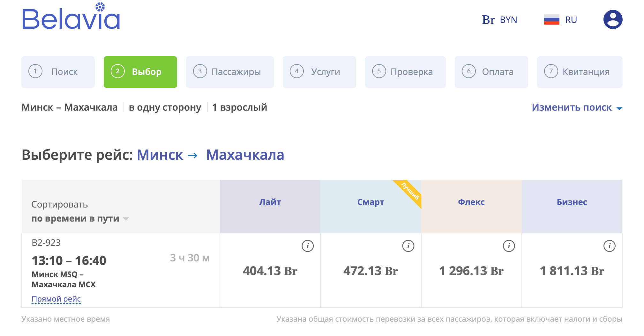Select the Смарт fare for 472.13 Br

point(371,271)
